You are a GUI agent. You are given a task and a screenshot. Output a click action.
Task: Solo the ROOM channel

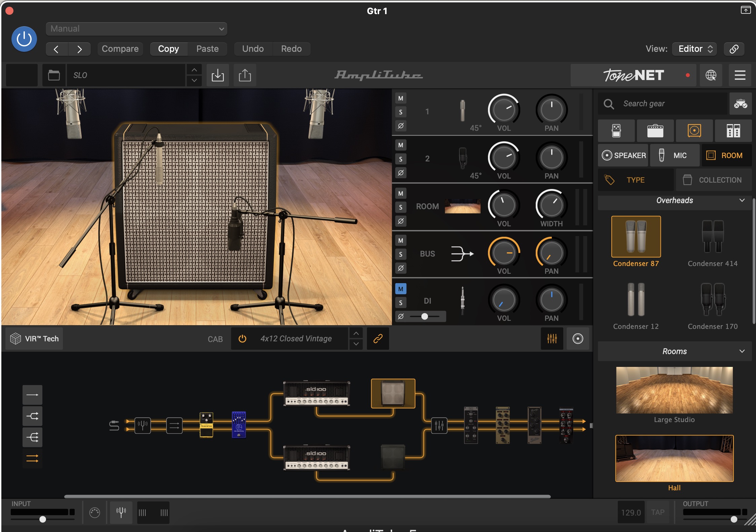[x=401, y=207]
